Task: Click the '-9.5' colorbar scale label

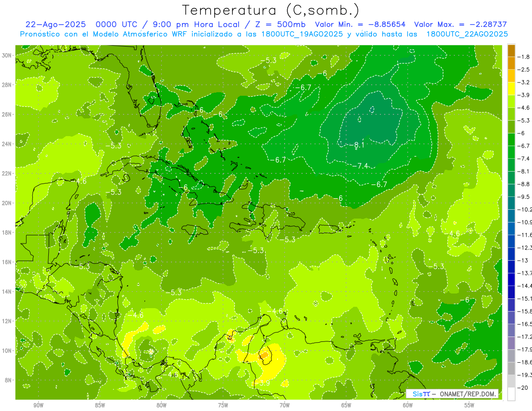Action: (x=524, y=196)
